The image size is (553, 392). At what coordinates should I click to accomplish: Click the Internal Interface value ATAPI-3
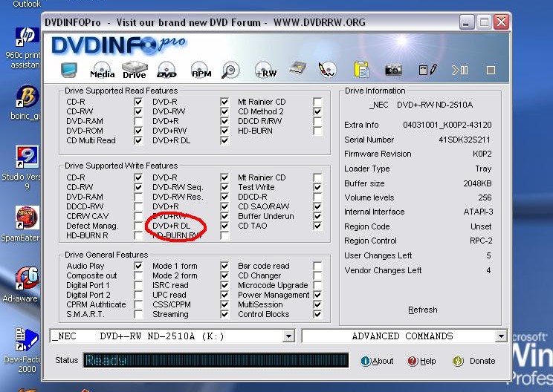tap(478, 212)
